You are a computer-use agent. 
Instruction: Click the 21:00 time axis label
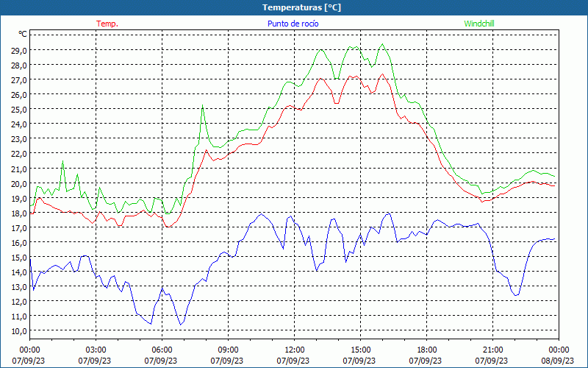click(x=492, y=350)
